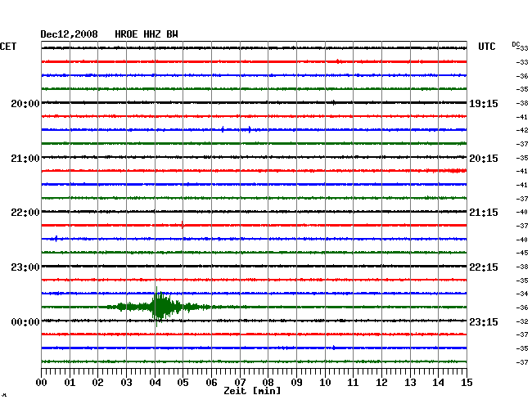
Task: Click minute label 09 on the axis
Action: tap(296, 383)
